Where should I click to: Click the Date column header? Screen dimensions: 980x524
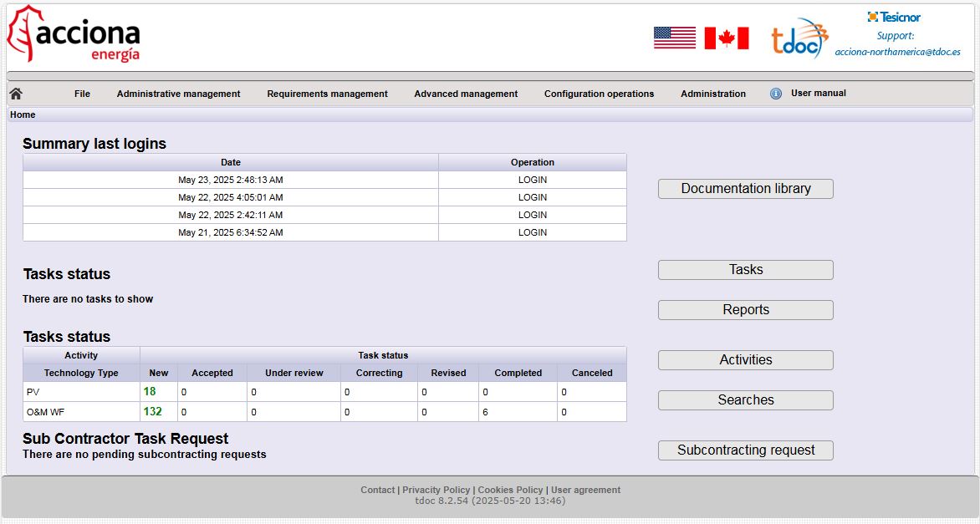tap(231, 162)
